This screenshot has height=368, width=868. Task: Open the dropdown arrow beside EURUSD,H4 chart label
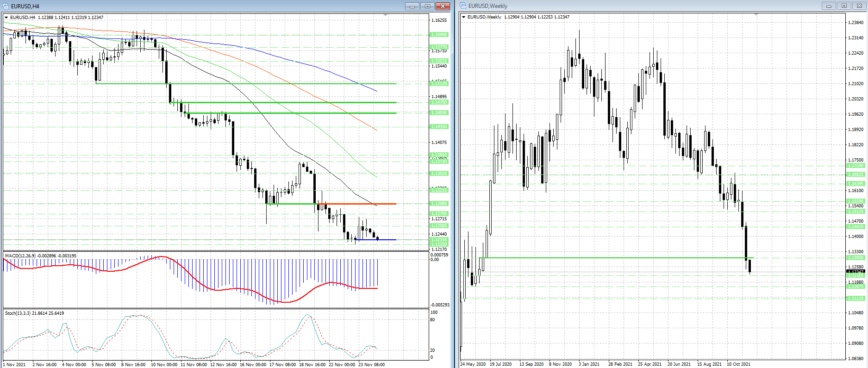[6, 18]
